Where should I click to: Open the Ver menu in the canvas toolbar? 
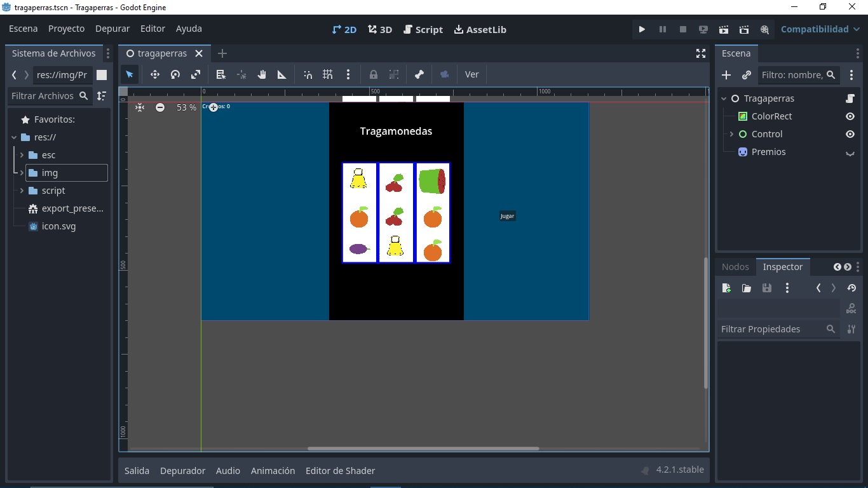coord(471,74)
